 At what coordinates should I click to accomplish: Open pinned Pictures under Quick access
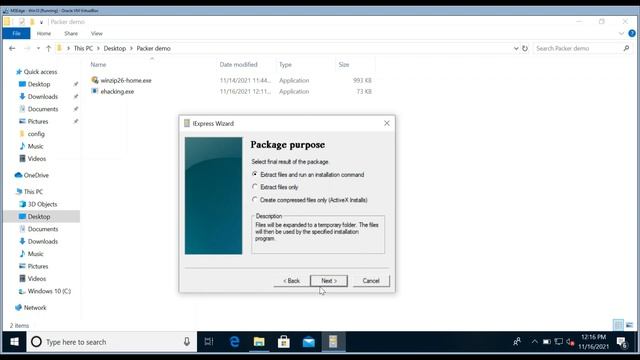click(x=38, y=122)
